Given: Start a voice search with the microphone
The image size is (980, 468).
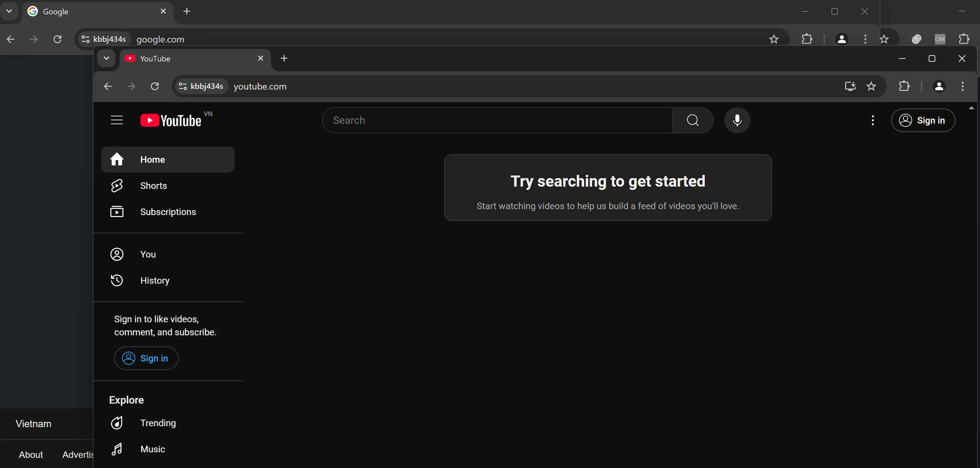Looking at the screenshot, I should 737,120.
